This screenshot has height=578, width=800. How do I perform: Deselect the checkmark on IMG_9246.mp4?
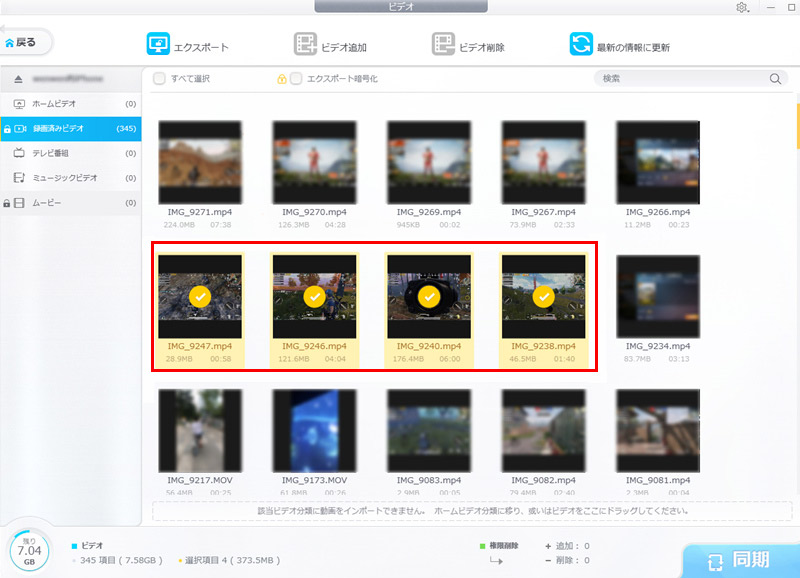(x=314, y=296)
